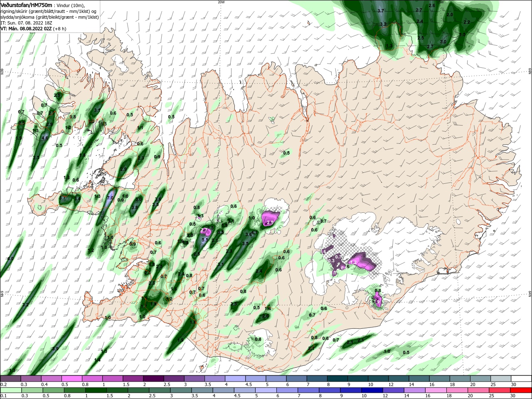Click the 4.0 value off the west coast

10,259
